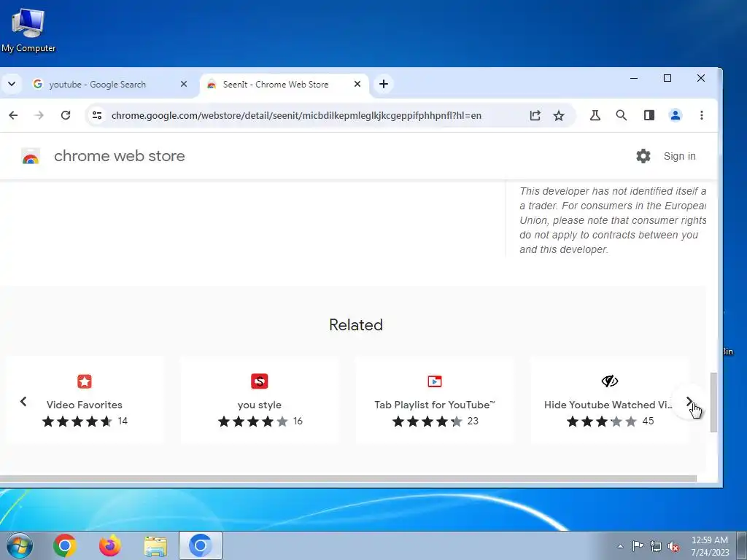Open Chrome three-dot menu
The width and height of the screenshot is (747, 560).
click(702, 115)
